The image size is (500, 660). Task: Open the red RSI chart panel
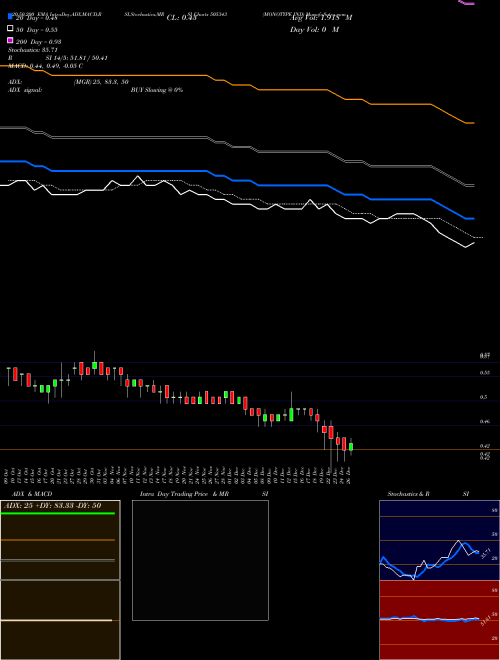pyautogui.click(x=439, y=620)
